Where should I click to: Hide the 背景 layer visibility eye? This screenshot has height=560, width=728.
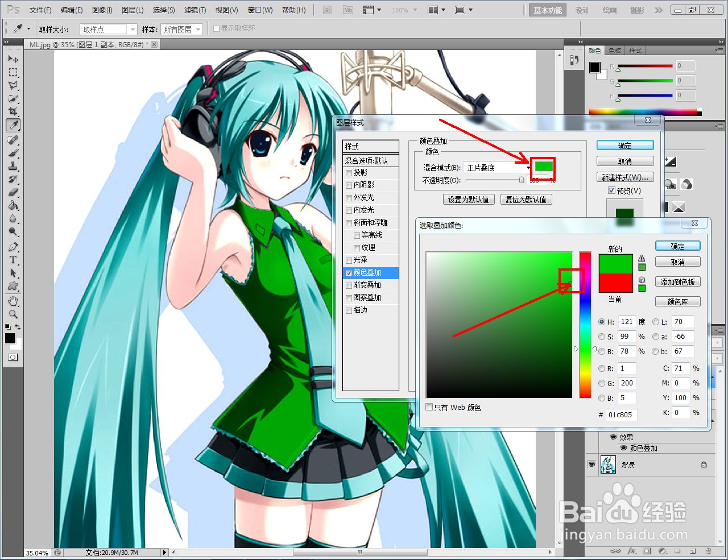pos(591,464)
